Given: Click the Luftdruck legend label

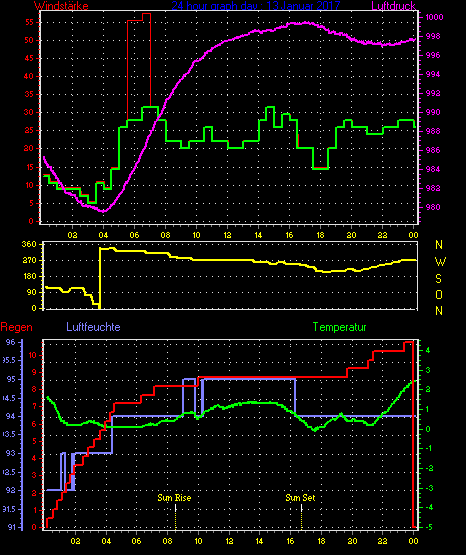Looking at the screenshot, I should 393,5.
